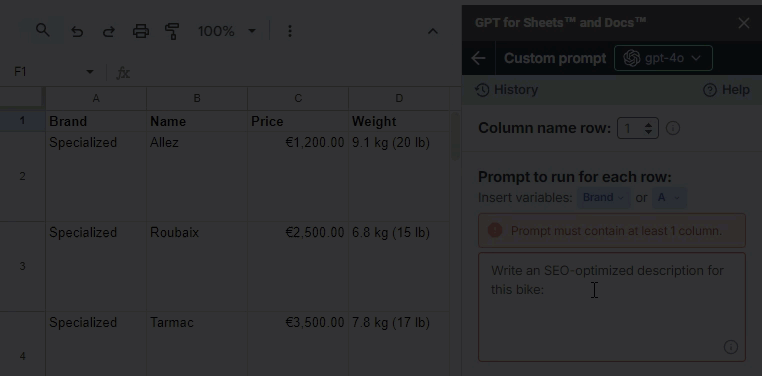Collapse the toolbar with up chevron
Image resolution: width=762 pixels, height=376 pixels.
click(x=433, y=32)
